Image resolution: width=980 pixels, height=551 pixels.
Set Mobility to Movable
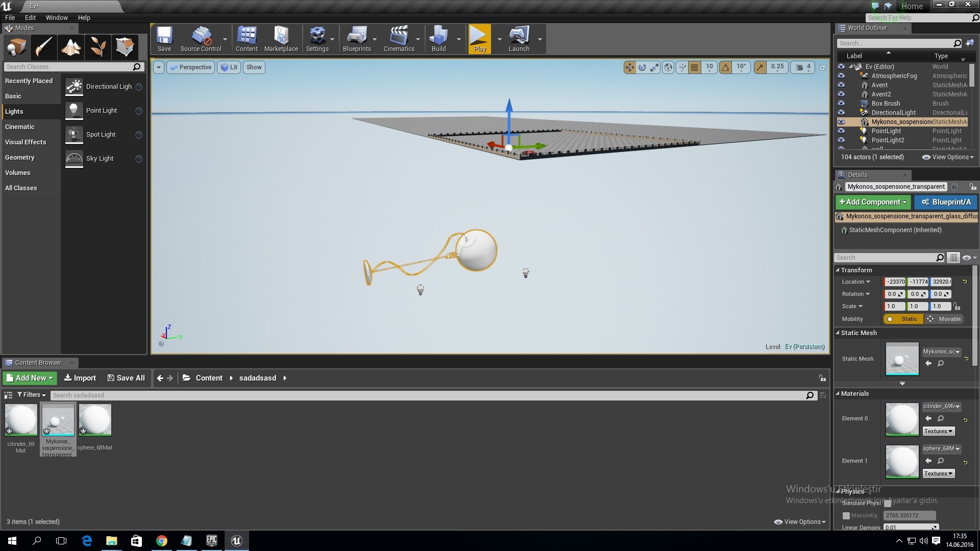pos(944,319)
